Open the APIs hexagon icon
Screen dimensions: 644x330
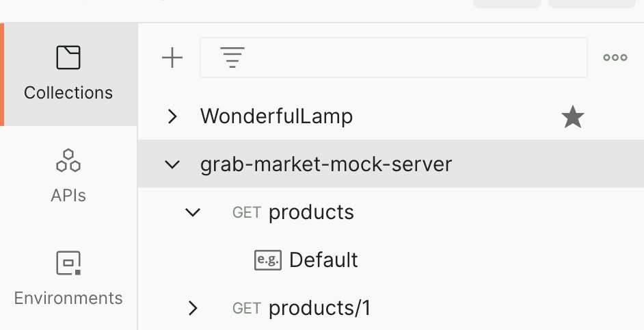68,160
